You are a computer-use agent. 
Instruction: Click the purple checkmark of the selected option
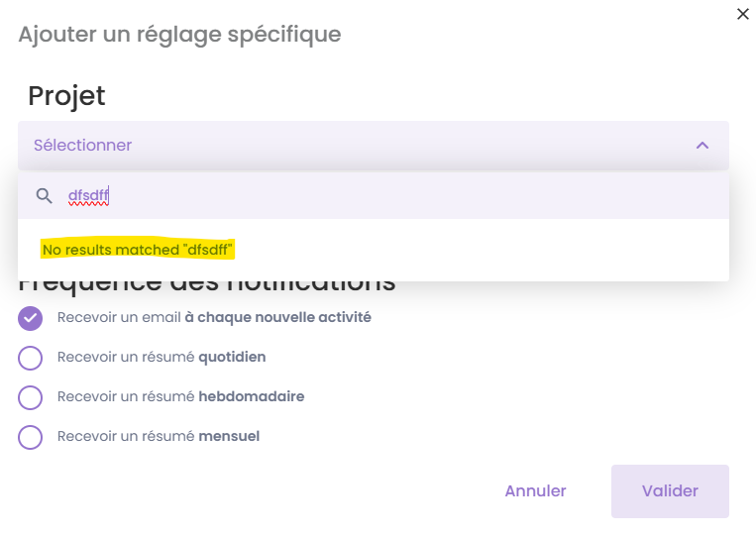[31, 318]
